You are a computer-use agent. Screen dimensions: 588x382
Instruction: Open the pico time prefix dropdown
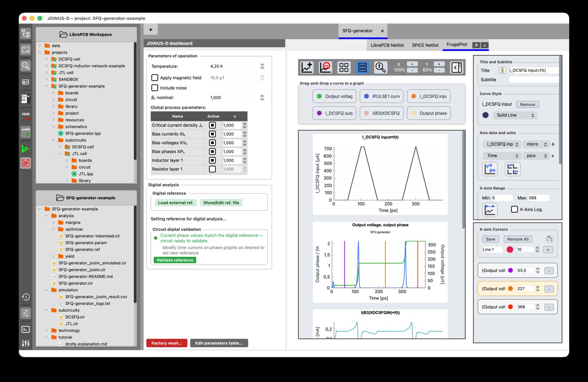(x=536, y=156)
